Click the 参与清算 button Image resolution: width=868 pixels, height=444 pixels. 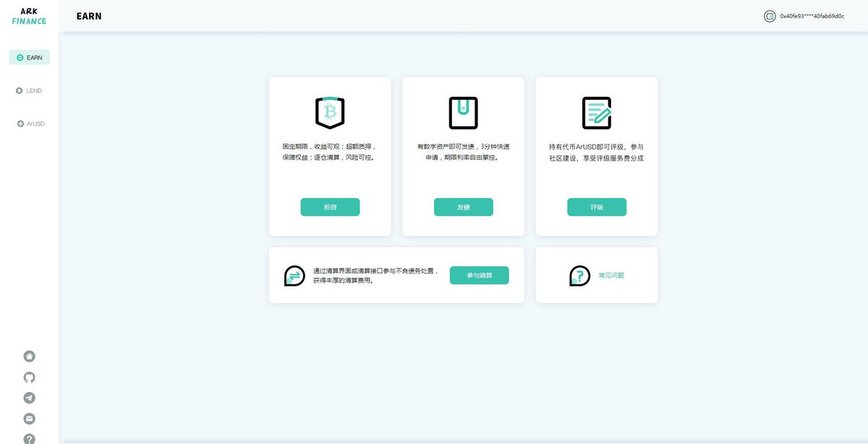coord(480,276)
